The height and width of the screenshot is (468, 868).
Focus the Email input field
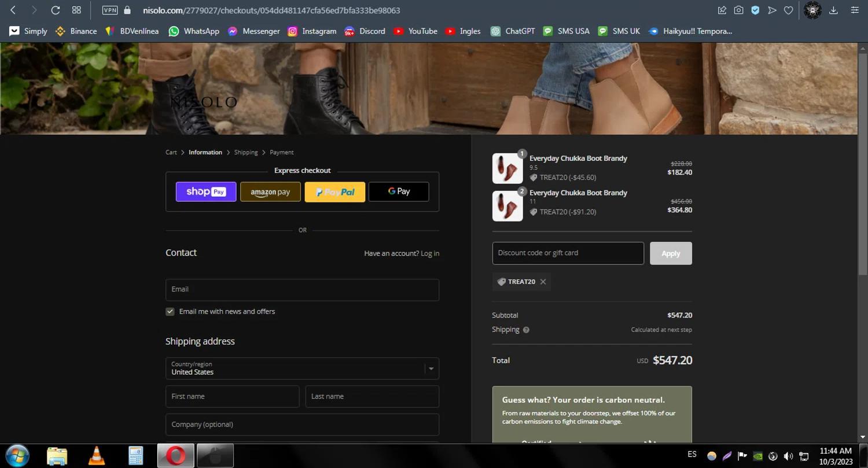point(302,290)
